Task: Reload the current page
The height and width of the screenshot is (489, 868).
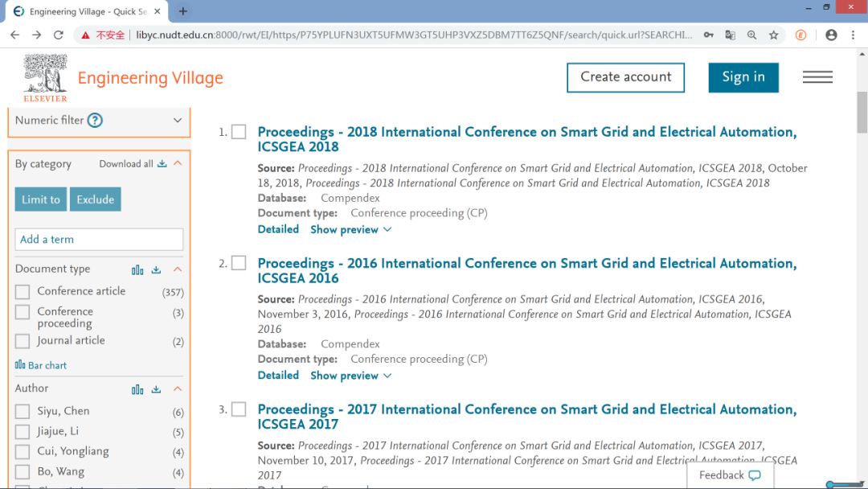Action: tap(58, 35)
